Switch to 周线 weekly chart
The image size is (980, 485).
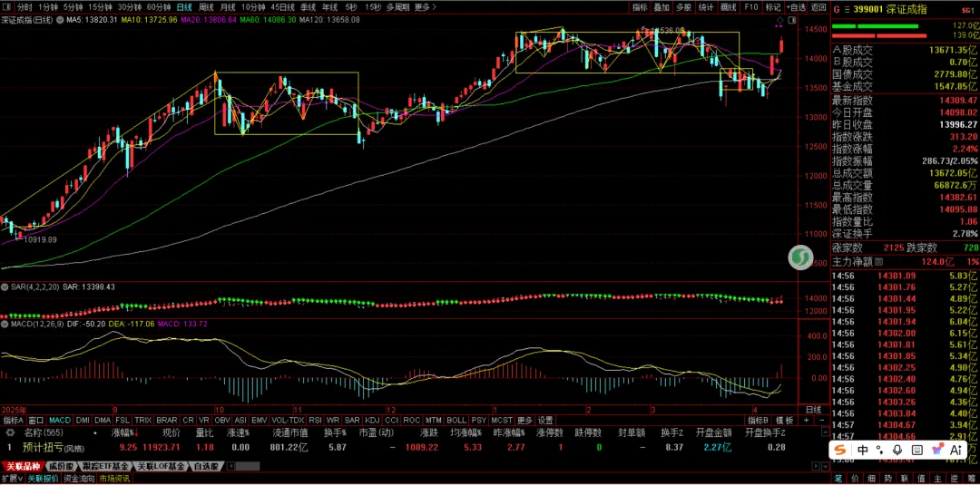tap(206, 7)
